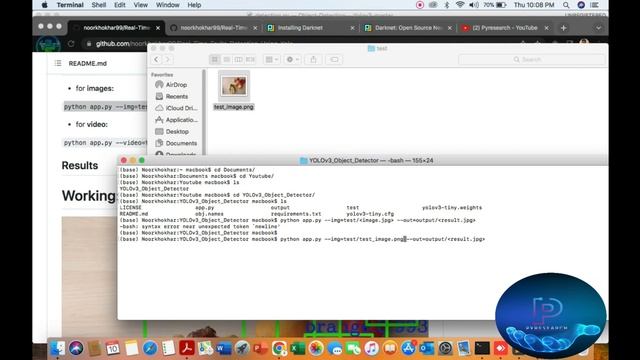The height and width of the screenshot is (360, 640).
Task: Open Terminal icon in the dock
Action: [482, 348]
